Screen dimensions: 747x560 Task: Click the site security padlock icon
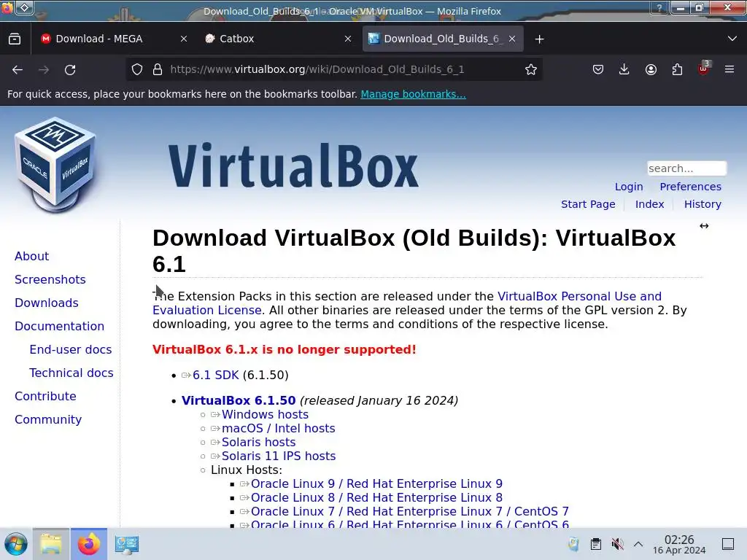[x=158, y=69]
